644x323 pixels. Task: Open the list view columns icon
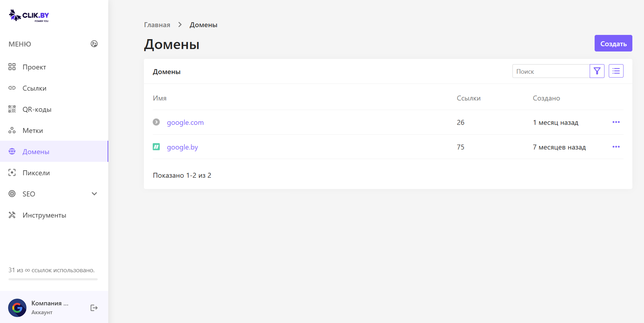click(616, 71)
